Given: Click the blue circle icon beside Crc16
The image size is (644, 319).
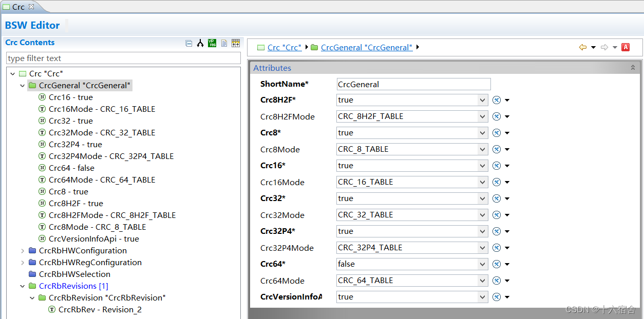Looking at the screenshot, I should click(497, 166).
